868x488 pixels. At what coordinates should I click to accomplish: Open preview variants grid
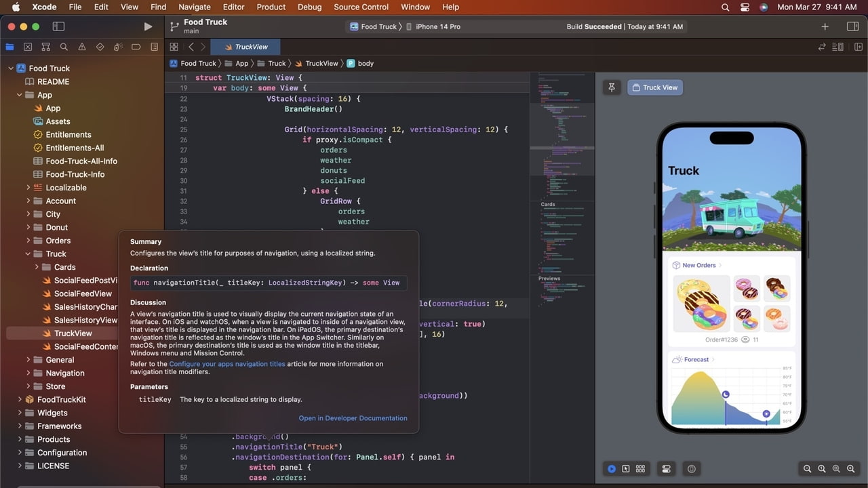pyautogui.click(x=641, y=468)
